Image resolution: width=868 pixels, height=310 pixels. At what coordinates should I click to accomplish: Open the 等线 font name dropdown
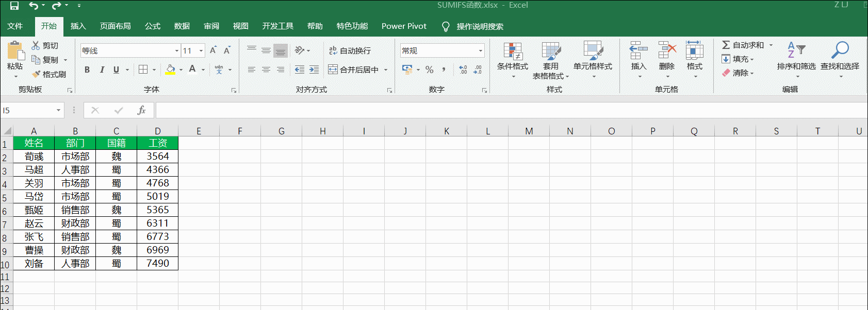click(176, 50)
